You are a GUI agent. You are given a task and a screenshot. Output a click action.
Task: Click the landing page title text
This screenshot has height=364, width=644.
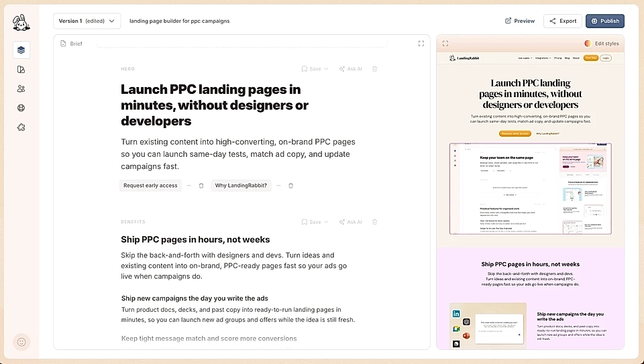click(x=180, y=21)
